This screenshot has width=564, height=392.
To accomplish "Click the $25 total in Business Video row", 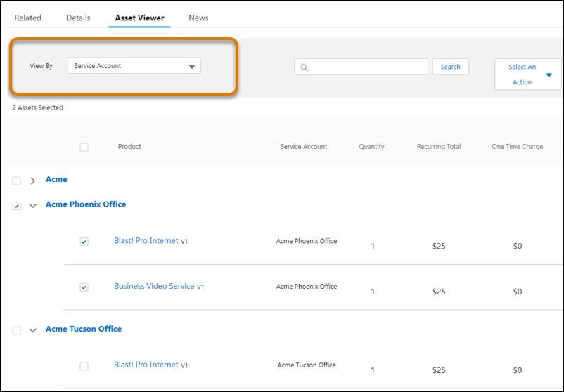I will tap(440, 292).
